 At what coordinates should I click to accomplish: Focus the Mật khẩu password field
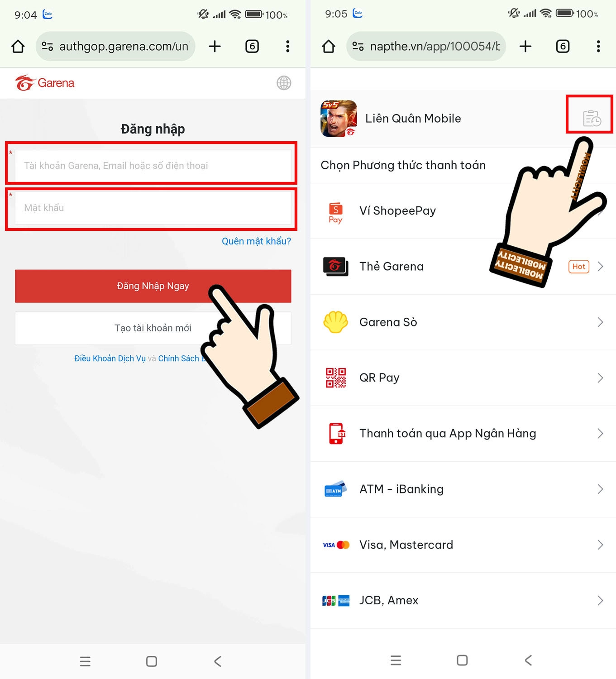(x=153, y=208)
